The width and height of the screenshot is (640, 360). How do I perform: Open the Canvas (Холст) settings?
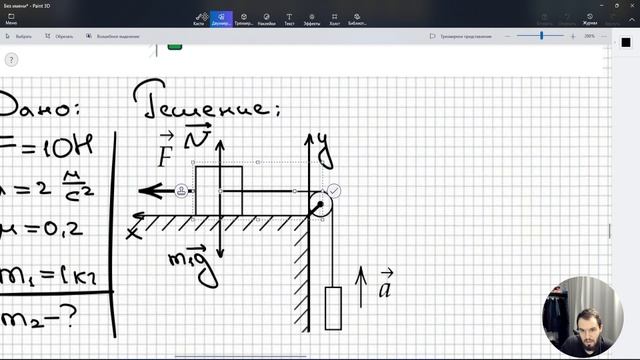pyautogui.click(x=335, y=19)
